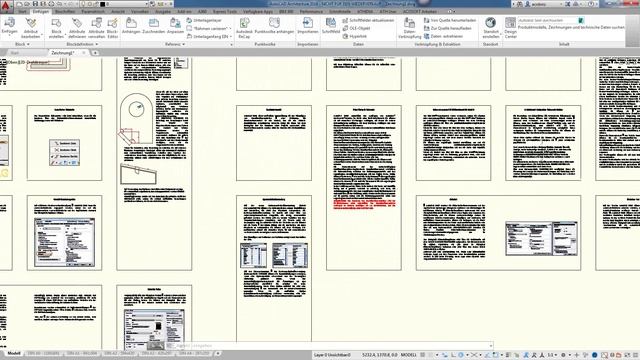This screenshot has width=640, height=360.
Task: Expand the Referenz panel dropdown
Action: (175, 44)
